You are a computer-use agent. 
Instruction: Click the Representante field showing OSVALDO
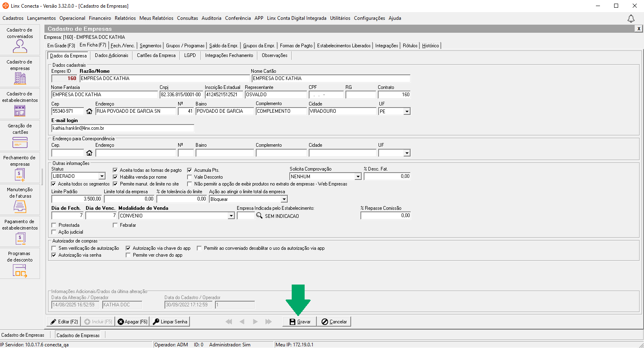tap(276, 95)
